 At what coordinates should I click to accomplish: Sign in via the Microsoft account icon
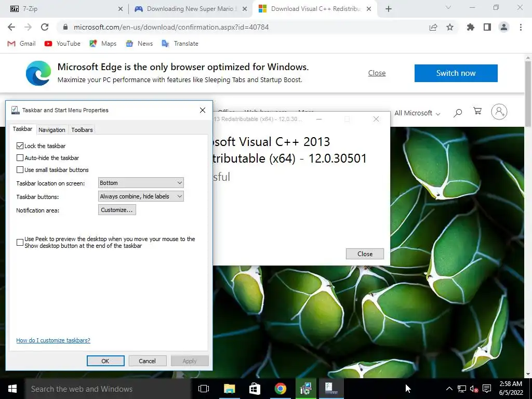499,112
